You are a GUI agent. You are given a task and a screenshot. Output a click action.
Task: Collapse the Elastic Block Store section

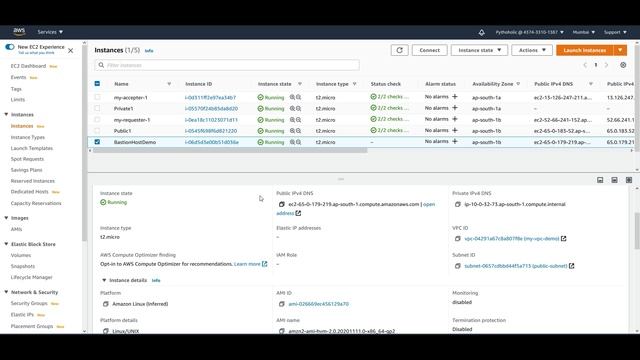pyautogui.click(x=6, y=244)
